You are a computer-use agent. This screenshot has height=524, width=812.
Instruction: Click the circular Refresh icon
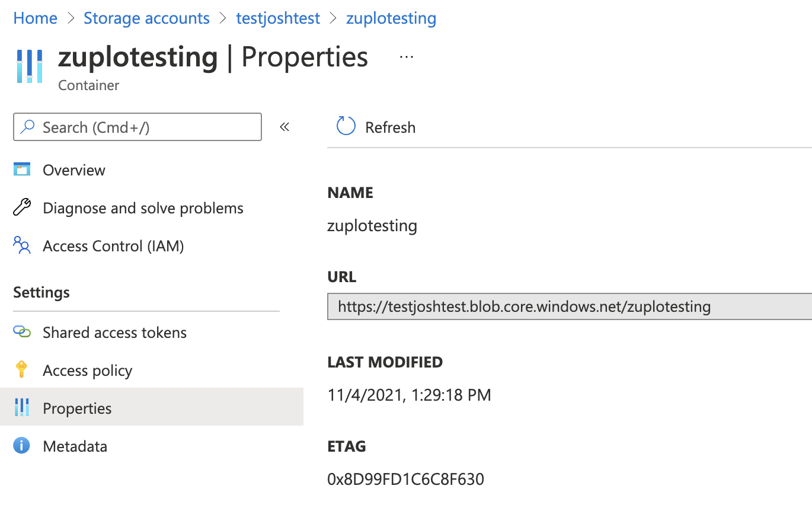click(x=346, y=127)
